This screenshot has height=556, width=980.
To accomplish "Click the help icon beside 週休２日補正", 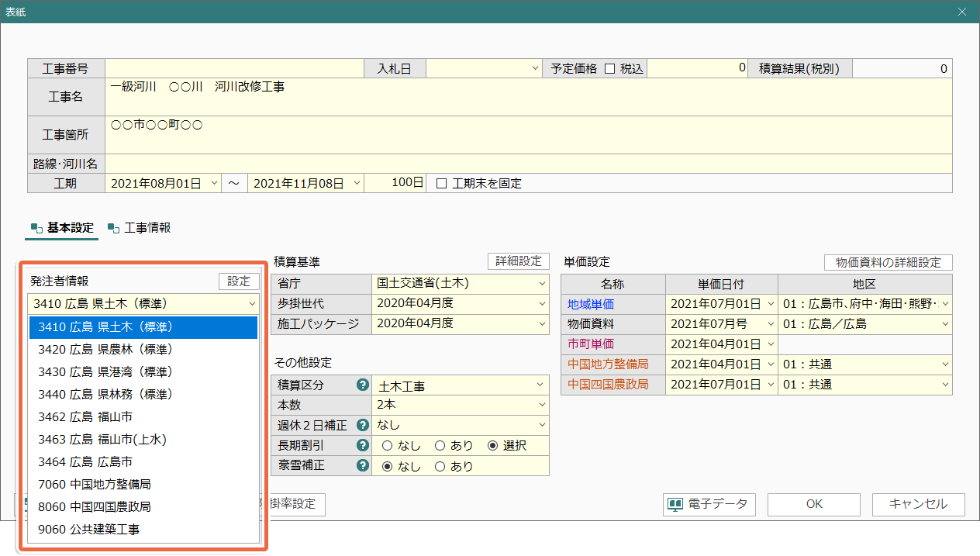I will click(361, 425).
